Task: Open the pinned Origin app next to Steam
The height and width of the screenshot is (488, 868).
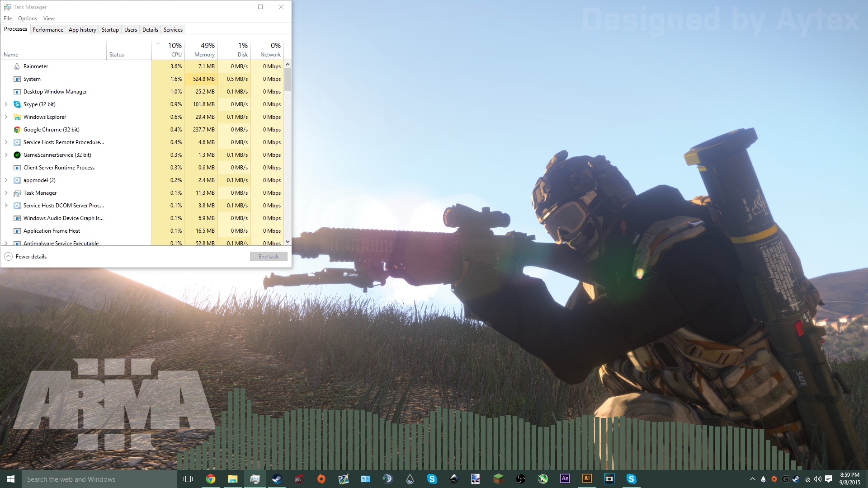Action: tap(321, 479)
